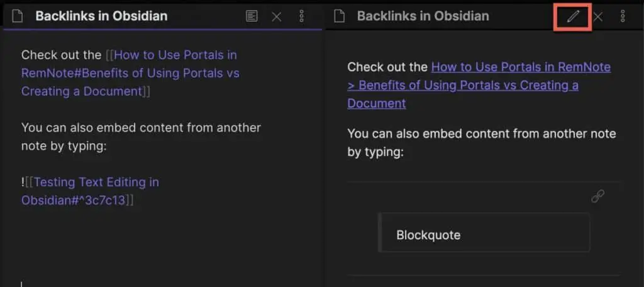Close the left Backlinks in Obsidian pane

(x=277, y=17)
